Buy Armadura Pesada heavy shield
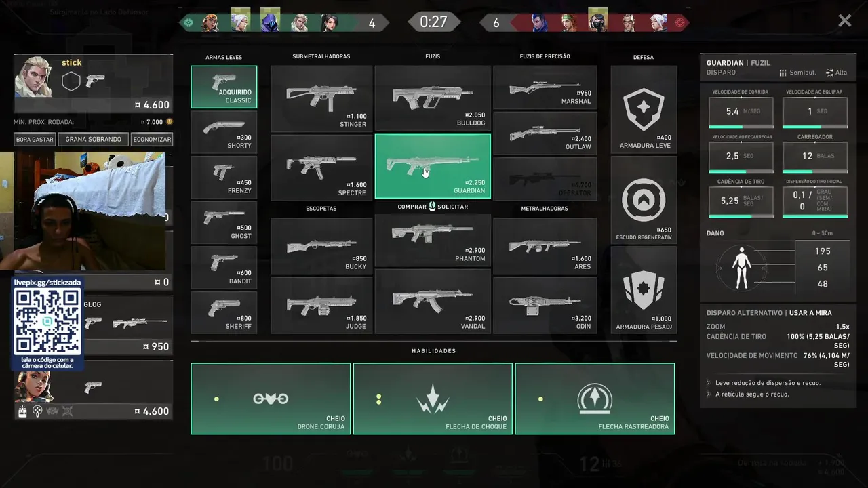The image size is (868, 488). click(644, 290)
